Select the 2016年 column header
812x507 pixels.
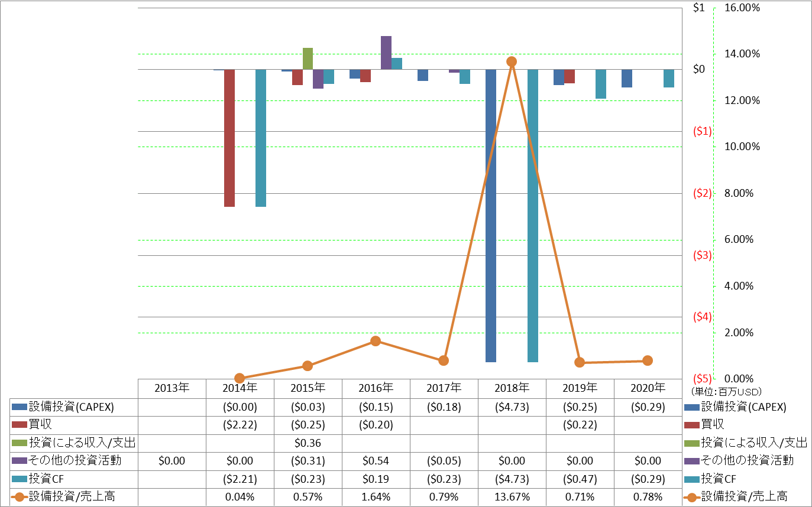pyautogui.click(x=376, y=388)
